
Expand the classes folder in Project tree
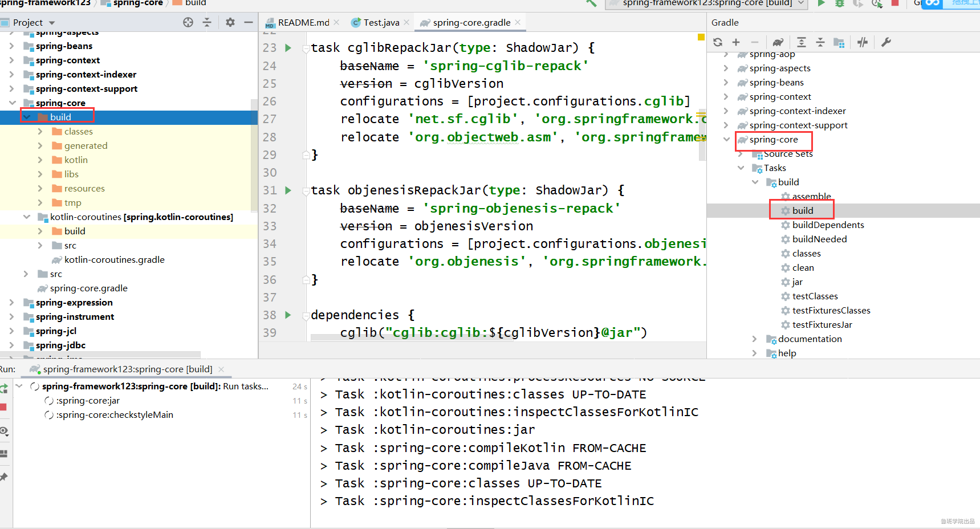pos(40,132)
